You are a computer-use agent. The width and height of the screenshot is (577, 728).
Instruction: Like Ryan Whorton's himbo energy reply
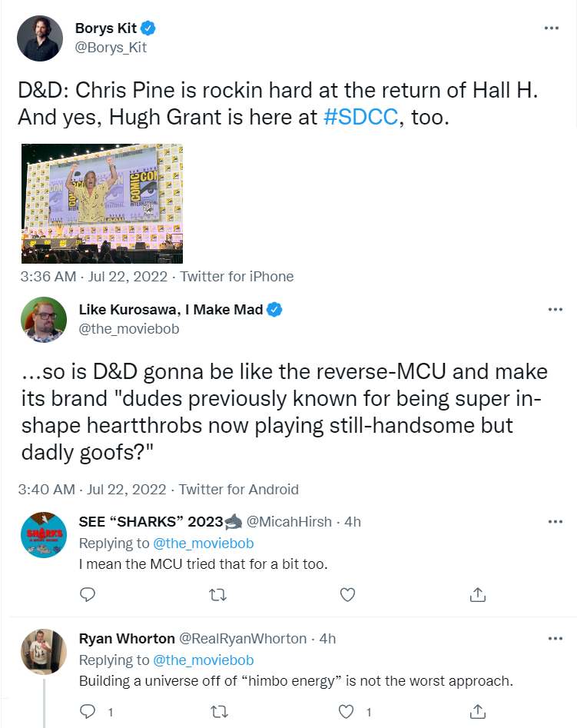click(x=346, y=711)
